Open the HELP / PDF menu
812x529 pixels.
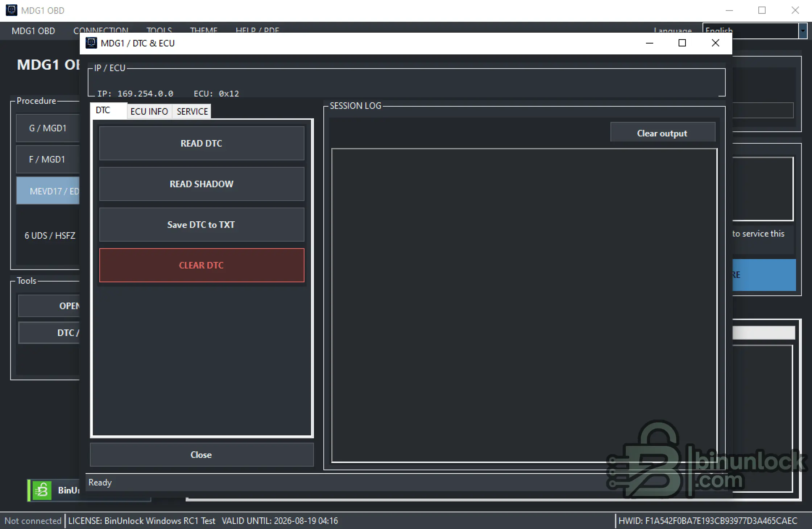pos(257,30)
